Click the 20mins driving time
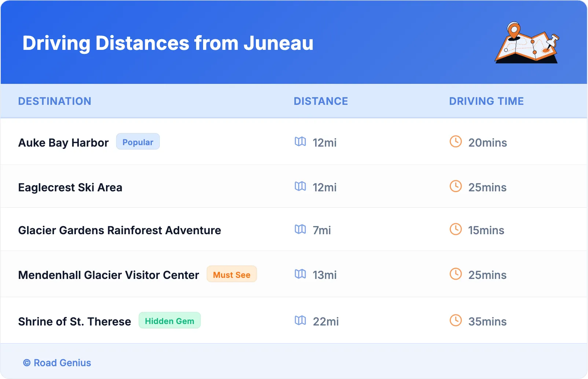 coord(488,143)
